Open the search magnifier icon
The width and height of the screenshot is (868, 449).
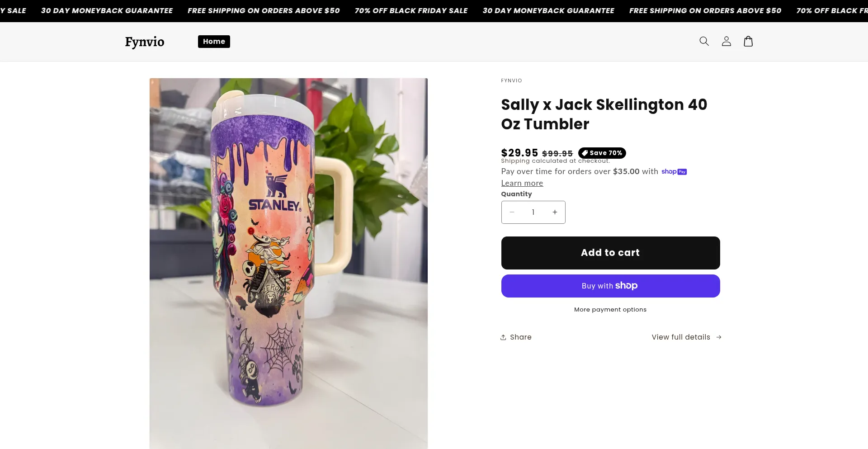704,41
